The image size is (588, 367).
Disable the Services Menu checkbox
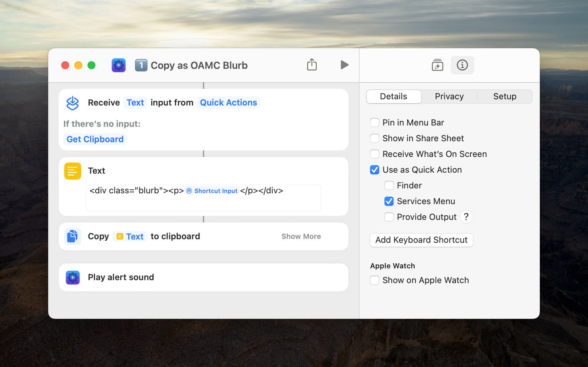pyautogui.click(x=389, y=201)
